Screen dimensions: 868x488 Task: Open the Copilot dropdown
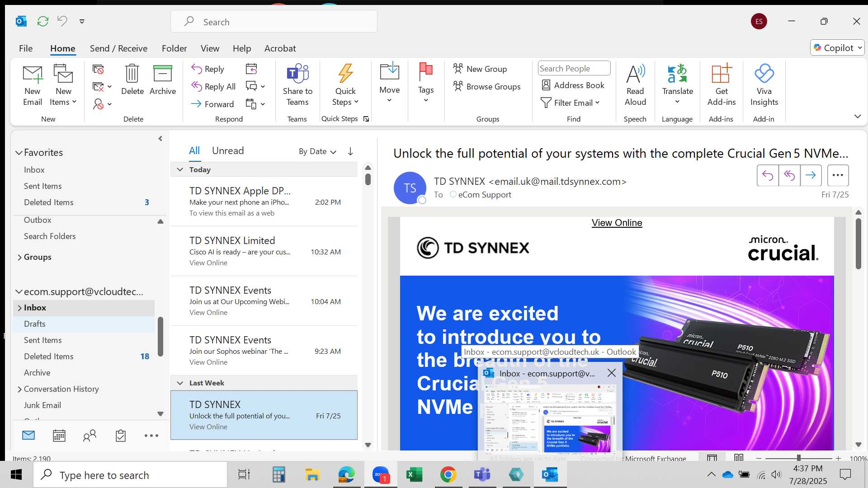coord(838,48)
